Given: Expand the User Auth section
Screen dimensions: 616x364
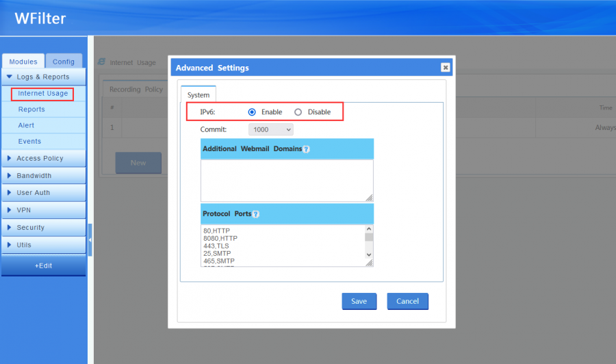Looking at the screenshot, I should [44, 193].
